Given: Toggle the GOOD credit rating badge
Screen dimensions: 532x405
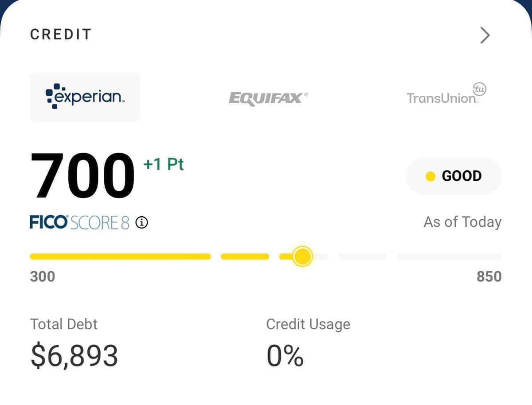Looking at the screenshot, I should pyautogui.click(x=454, y=176).
